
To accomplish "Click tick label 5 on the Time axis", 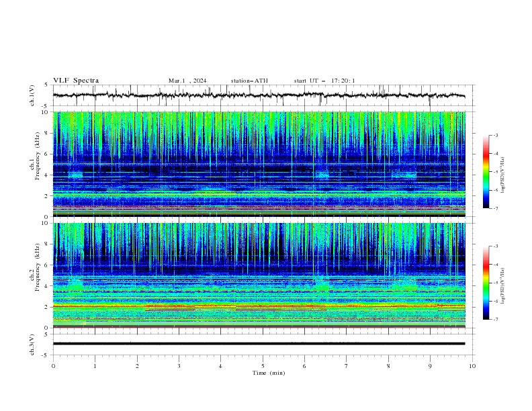I will (x=263, y=366).
